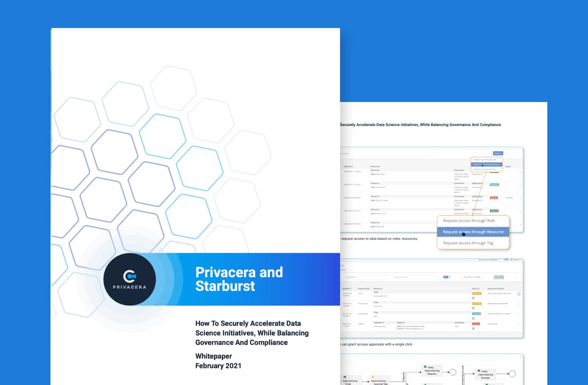
Task: Select enlarged Request access through Resource
Action: click(x=473, y=231)
